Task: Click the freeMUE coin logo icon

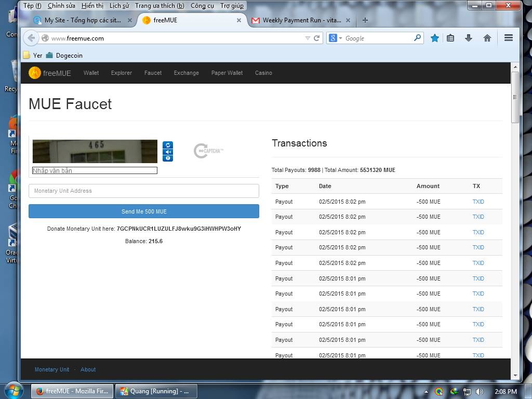Action: [35, 73]
